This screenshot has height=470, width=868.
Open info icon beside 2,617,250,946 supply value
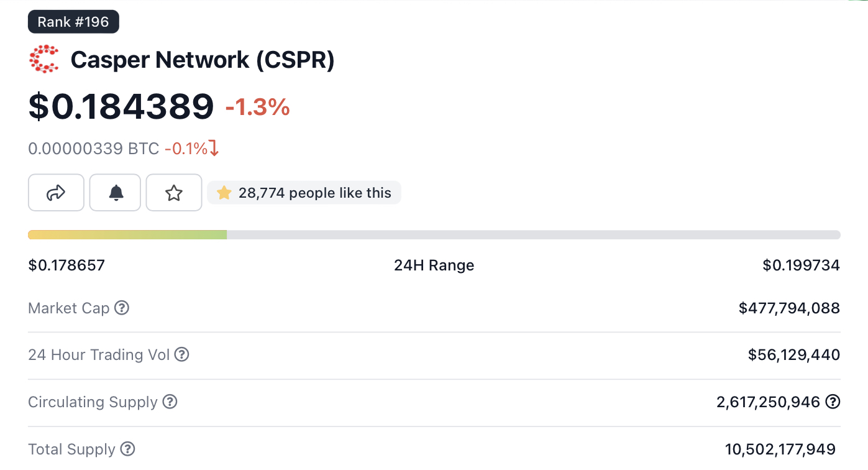tap(833, 402)
